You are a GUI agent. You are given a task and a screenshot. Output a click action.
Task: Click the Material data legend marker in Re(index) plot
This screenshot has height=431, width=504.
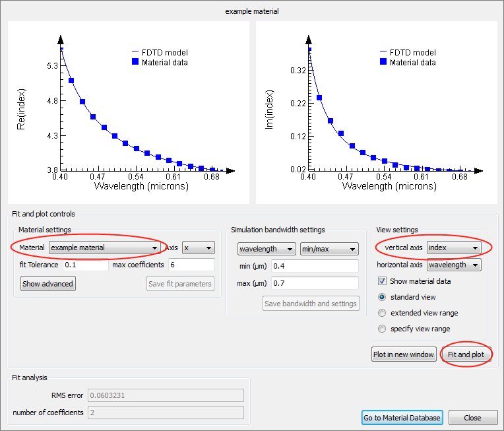click(135, 62)
